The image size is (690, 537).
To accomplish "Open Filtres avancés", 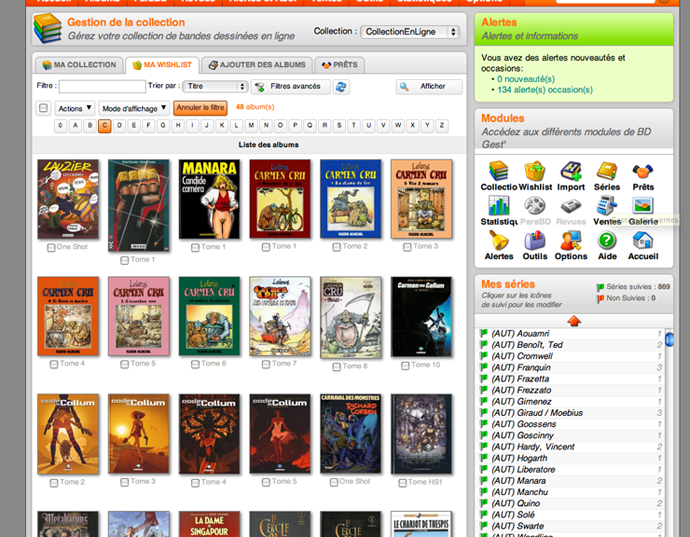I will (290, 86).
